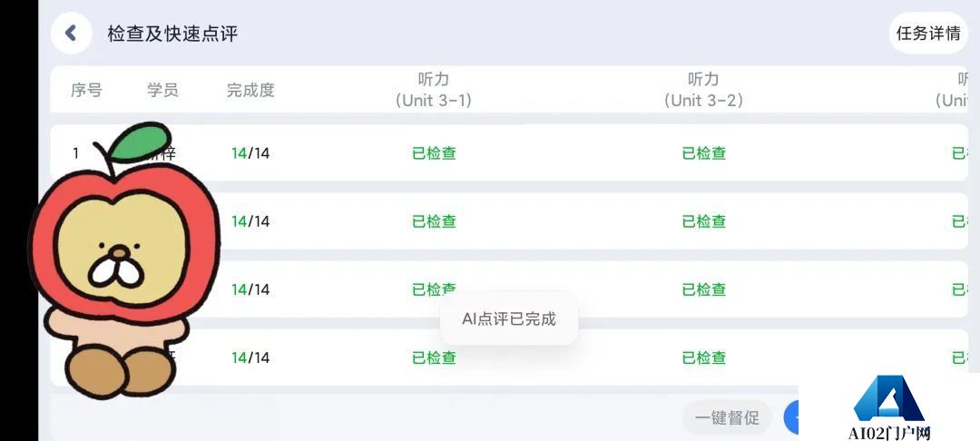
Task: Select the 听力 (Unit 3-1) column header
Action: pos(433,90)
